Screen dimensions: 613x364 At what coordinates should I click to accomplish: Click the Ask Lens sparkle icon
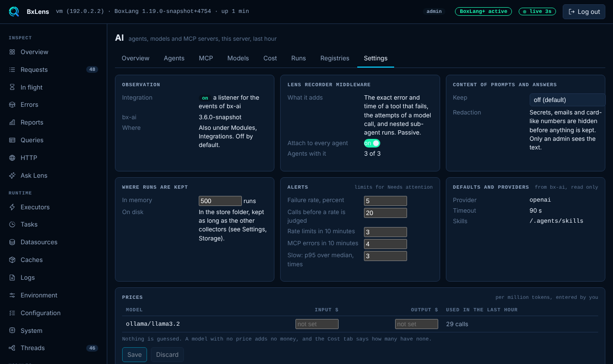pyautogui.click(x=12, y=175)
